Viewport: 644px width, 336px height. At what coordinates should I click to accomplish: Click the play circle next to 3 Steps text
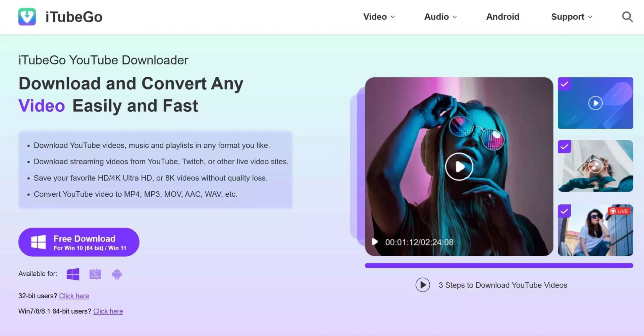point(423,285)
